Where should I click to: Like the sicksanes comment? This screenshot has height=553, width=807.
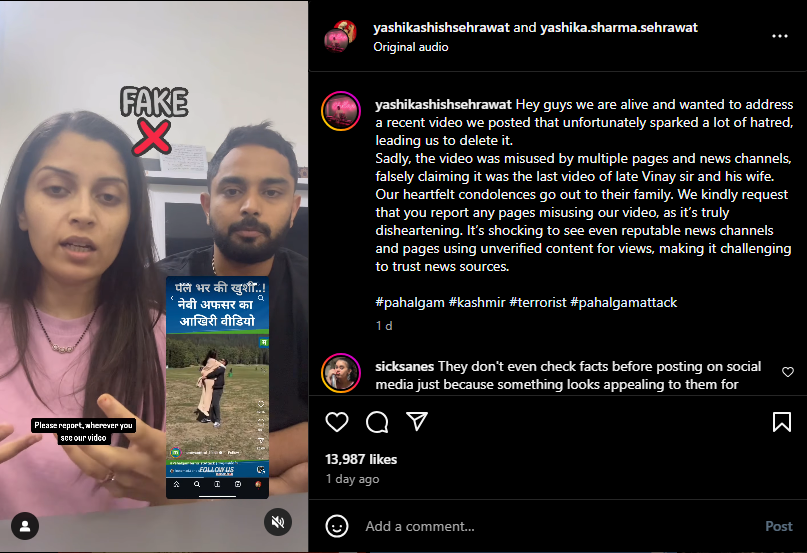(788, 372)
